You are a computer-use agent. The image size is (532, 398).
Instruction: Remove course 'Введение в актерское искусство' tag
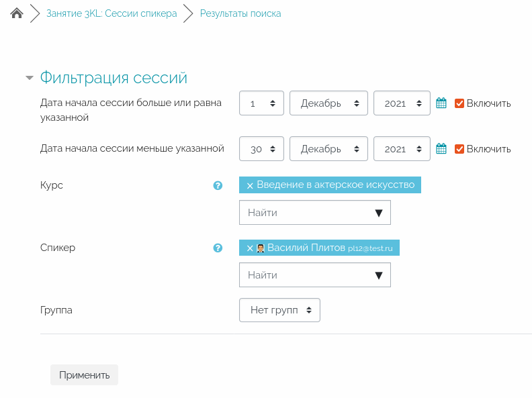point(250,185)
